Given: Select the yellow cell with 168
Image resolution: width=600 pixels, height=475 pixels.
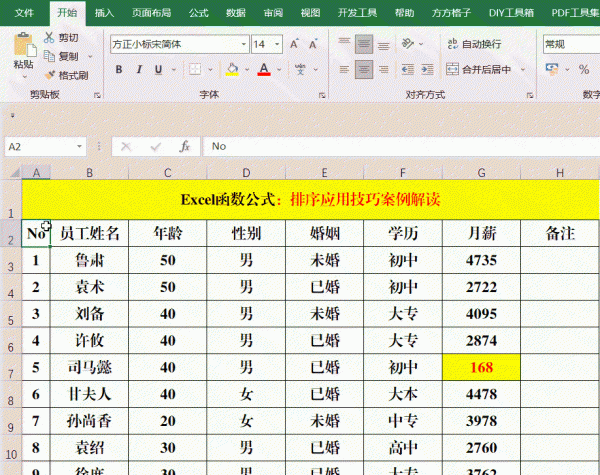Looking at the screenshot, I should pyautogui.click(x=481, y=367).
